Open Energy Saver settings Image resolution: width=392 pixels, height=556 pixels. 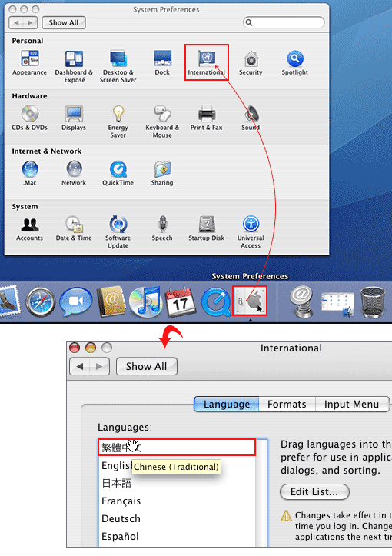[118, 122]
